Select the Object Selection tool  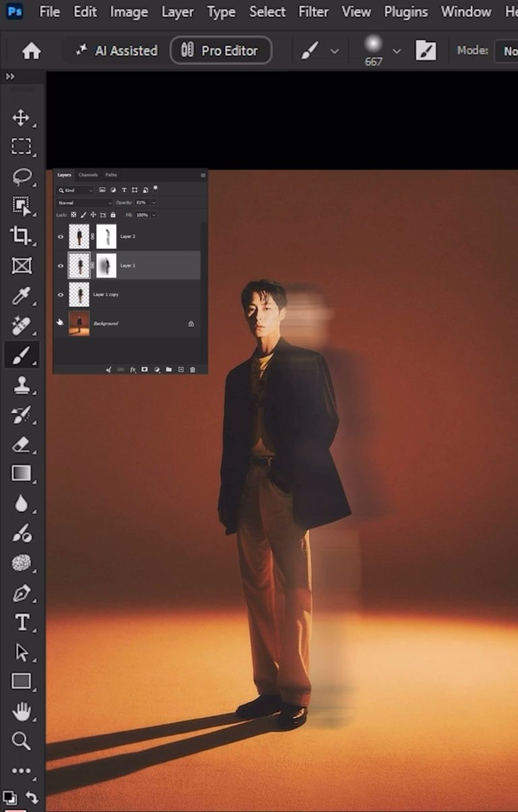[x=21, y=207]
